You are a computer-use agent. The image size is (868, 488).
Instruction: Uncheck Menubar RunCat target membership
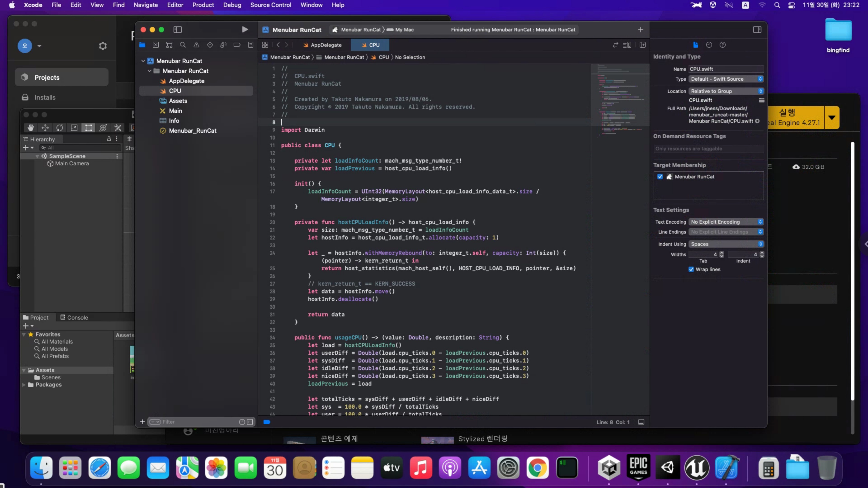pyautogui.click(x=660, y=177)
